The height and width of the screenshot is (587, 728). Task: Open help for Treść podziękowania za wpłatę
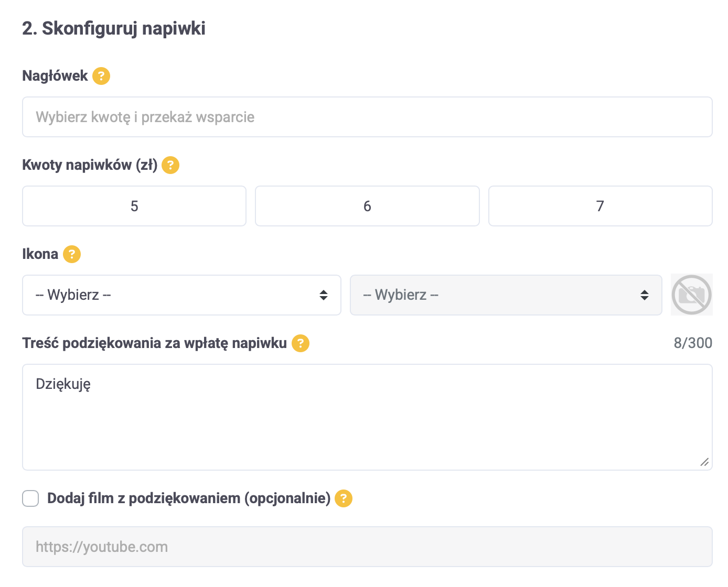[301, 343]
